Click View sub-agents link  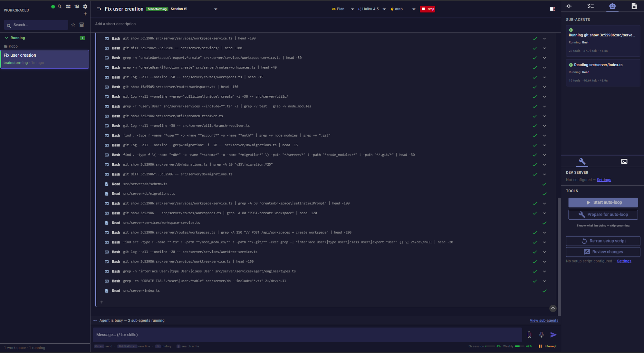[544, 320]
